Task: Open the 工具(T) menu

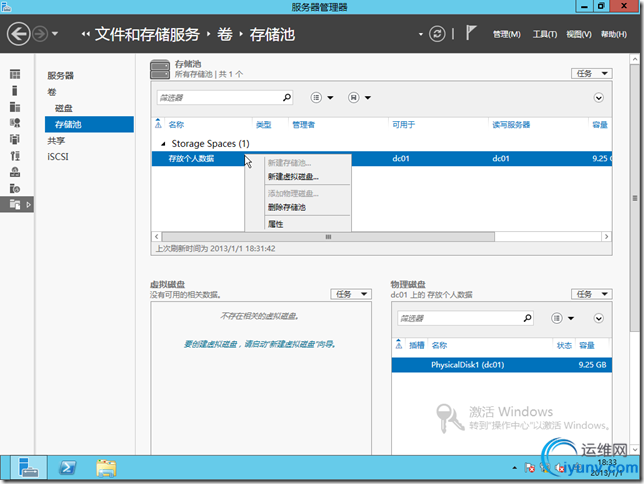Action: pos(545,35)
